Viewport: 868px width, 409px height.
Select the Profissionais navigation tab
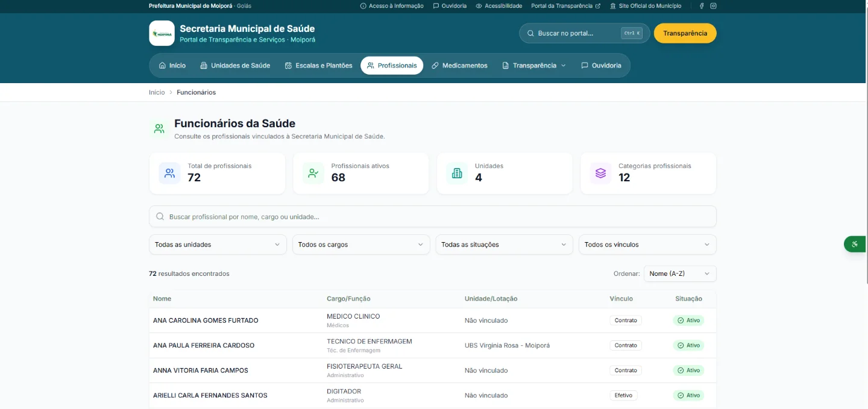point(392,66)
